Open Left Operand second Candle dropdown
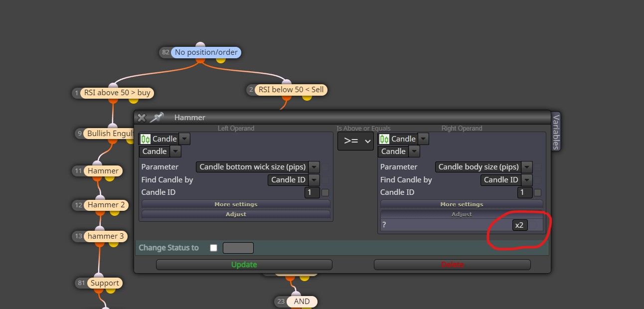644x309 pixels. 175,151
